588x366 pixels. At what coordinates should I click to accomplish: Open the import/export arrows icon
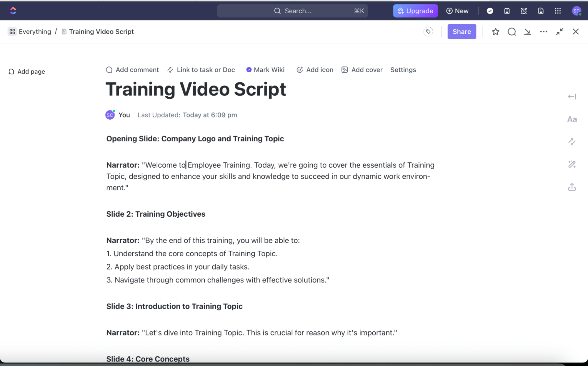[572, 142]
